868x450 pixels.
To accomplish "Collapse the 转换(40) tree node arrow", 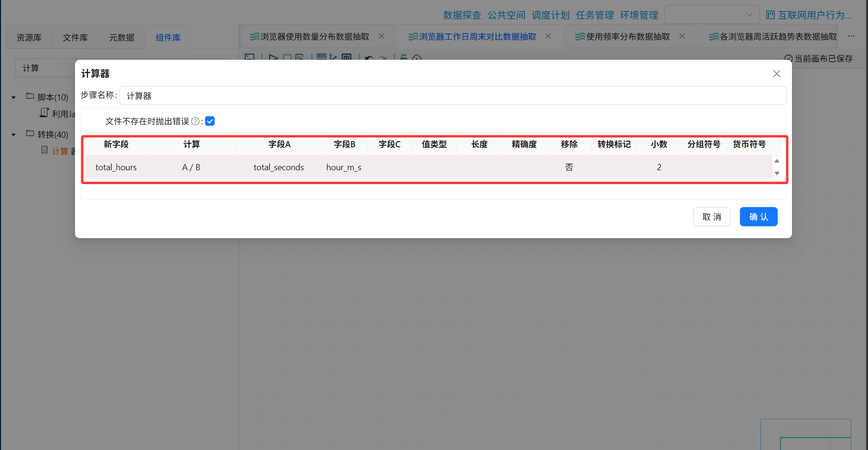I will coord(13,134).
